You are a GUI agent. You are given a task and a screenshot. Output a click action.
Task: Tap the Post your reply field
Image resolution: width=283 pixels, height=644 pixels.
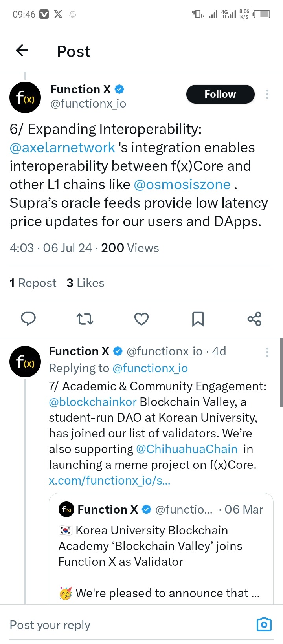(118, 625)
